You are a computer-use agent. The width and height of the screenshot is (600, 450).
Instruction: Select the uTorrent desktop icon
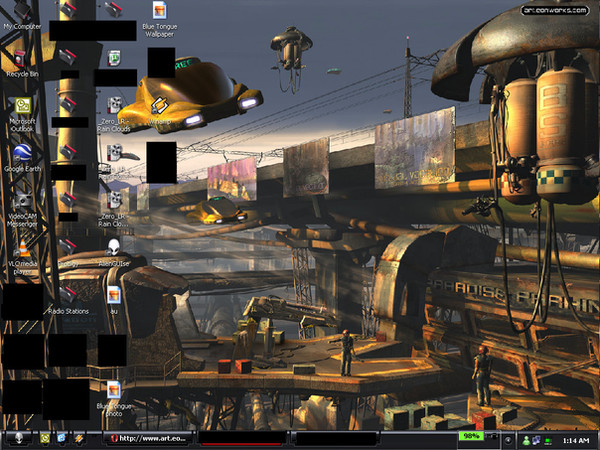[114, 58]
